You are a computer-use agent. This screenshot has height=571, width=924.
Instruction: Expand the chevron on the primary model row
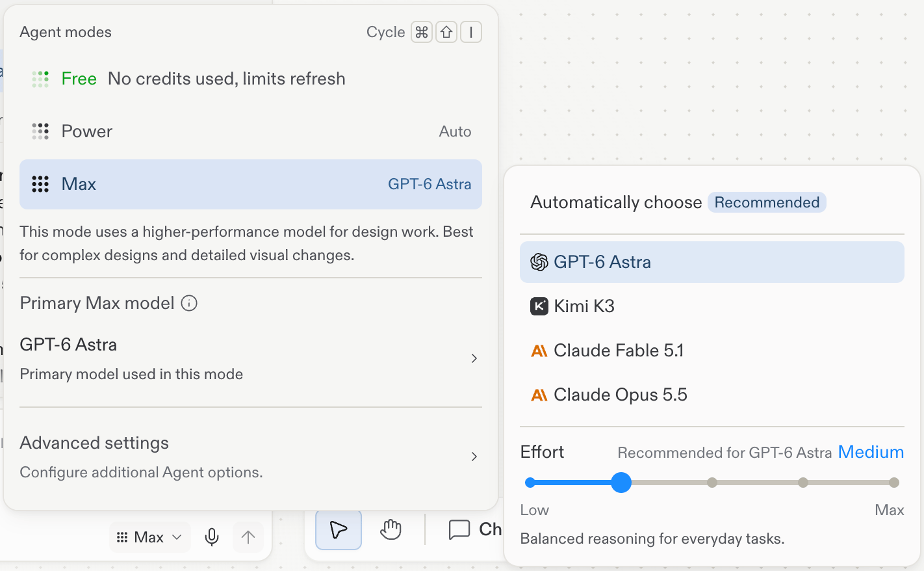[474, 358]
